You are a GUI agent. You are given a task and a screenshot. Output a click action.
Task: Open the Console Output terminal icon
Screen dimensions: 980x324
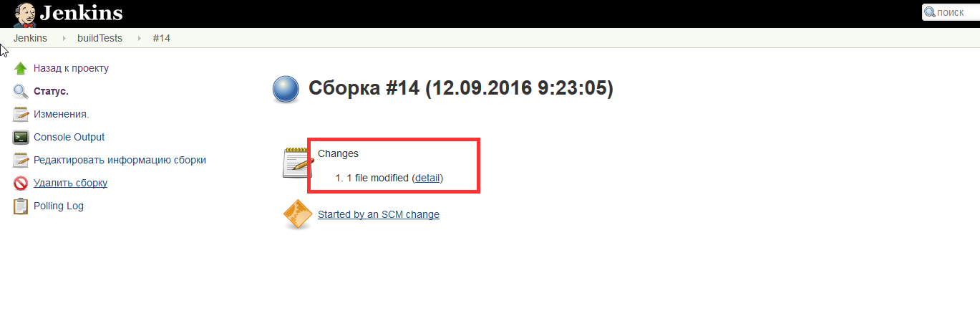(x=21, y=138)
